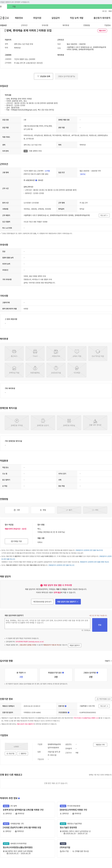Screen dimensions: 112x868
Task: Click the 장애인용 승강기 icon
Action: tap(43, 423)
